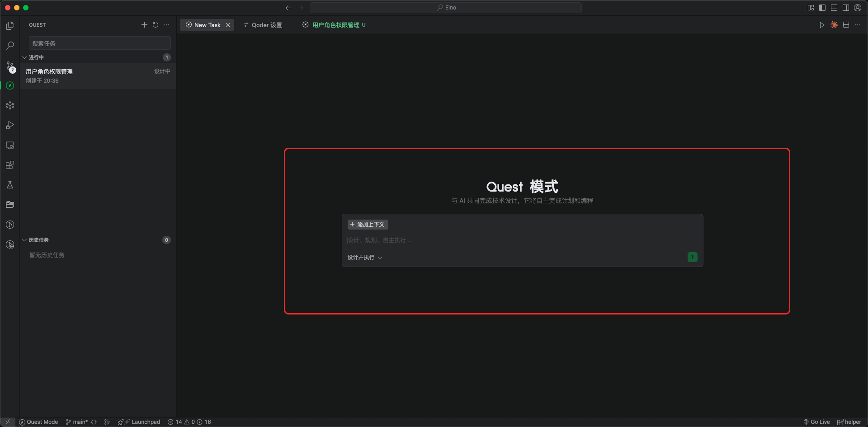Screen dimensions: 868x427
Task: Go back with the left arrow
Action: pyautogui.click(x=288, y=8)
